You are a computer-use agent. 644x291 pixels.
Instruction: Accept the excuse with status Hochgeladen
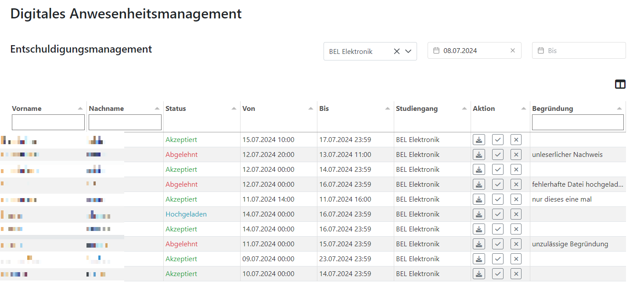[497, 214]
